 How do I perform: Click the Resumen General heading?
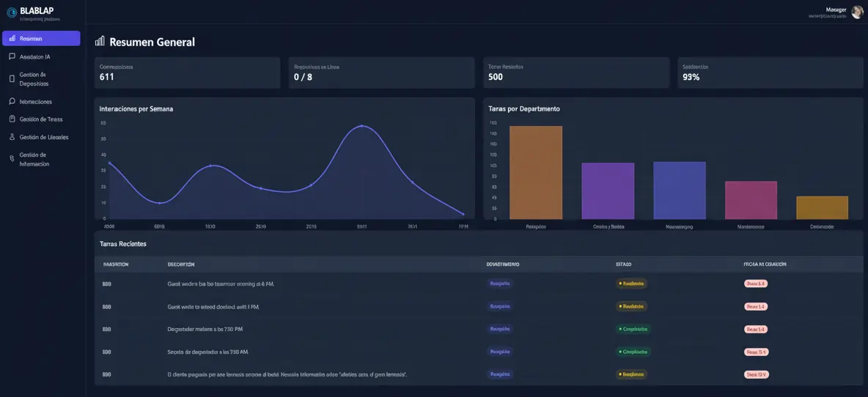(152, 42)
